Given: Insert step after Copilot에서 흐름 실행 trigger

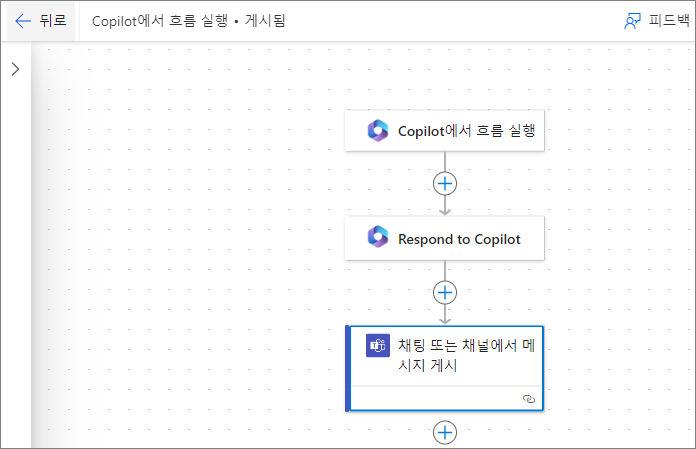Looking at the screenshot, I should 445,184.
